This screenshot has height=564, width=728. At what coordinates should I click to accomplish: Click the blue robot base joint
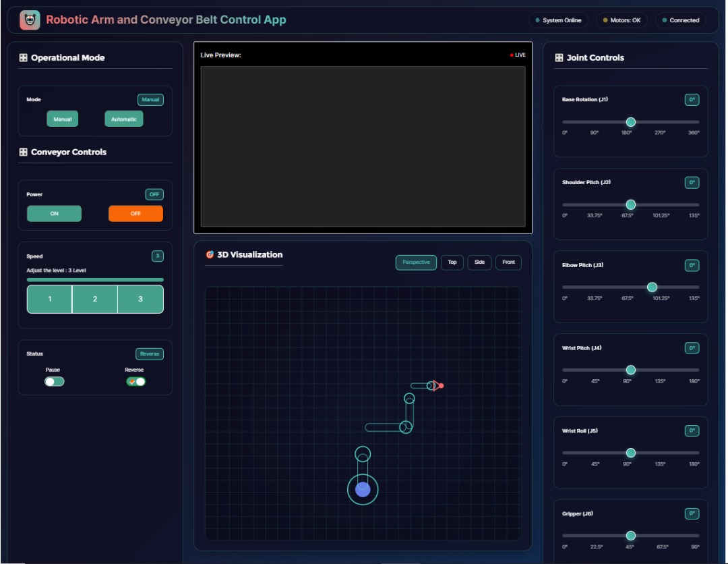(363, 490)
